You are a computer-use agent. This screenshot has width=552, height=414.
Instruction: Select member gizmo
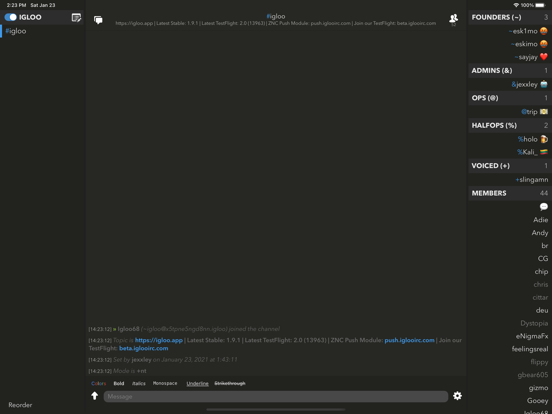coord(538,388)
